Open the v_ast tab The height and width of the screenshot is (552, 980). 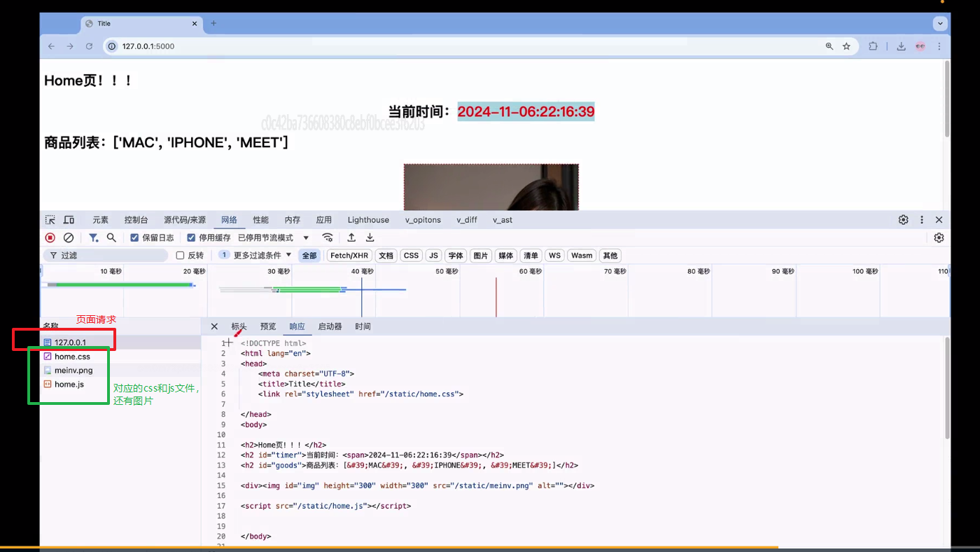pyautogui.click(x=503, y=220)
